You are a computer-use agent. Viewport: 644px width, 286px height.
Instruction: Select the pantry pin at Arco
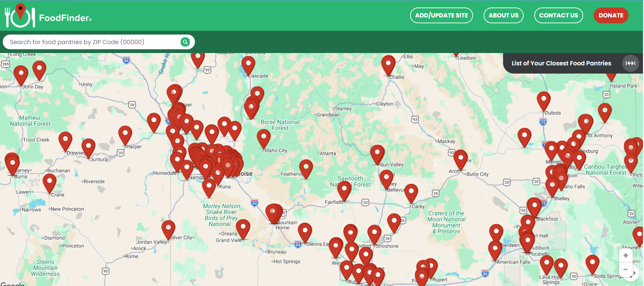click(460, 160)
